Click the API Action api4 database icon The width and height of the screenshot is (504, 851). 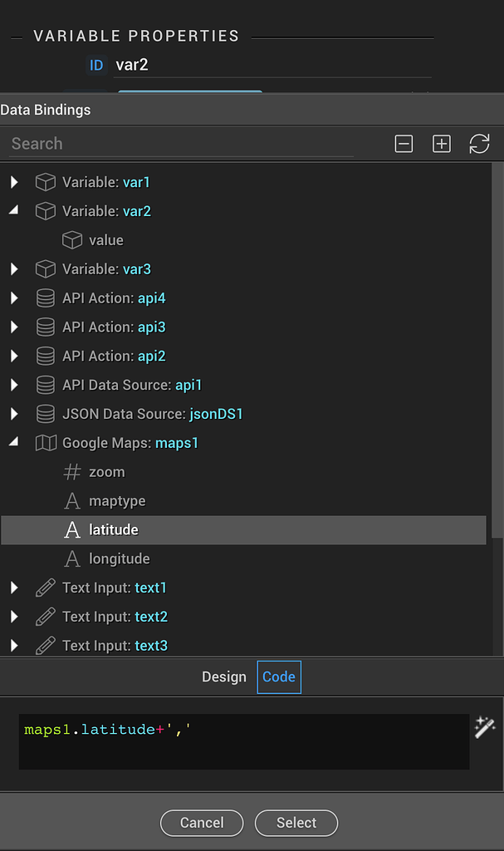pos(46,298)
